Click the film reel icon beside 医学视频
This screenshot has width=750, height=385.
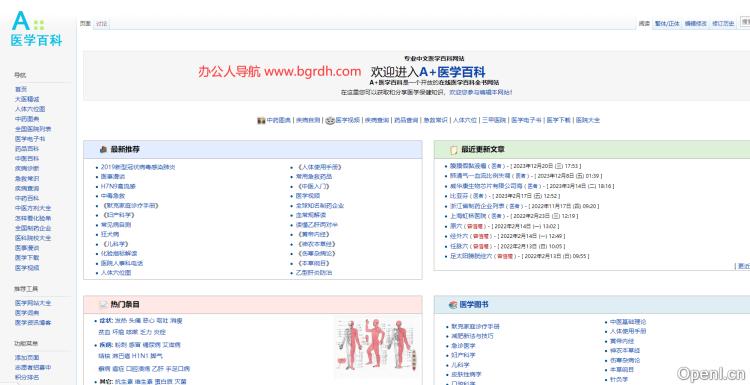coord(330,121)
